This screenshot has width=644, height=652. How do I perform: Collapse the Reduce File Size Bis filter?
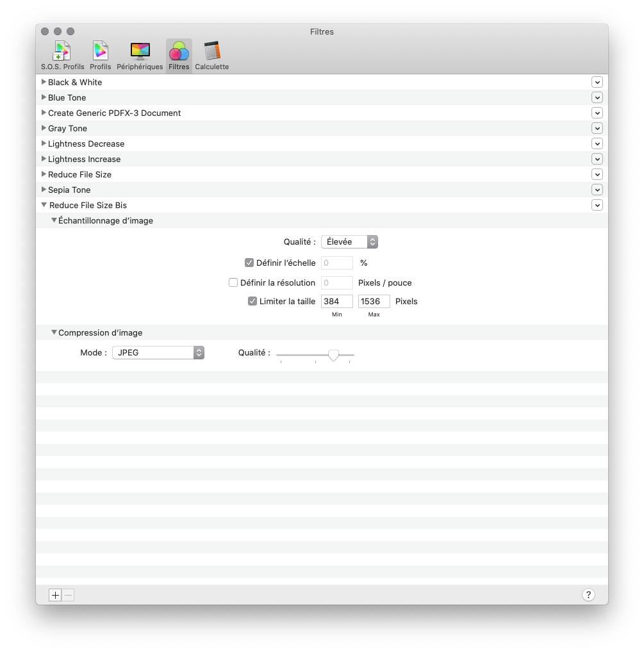[44, 205]
